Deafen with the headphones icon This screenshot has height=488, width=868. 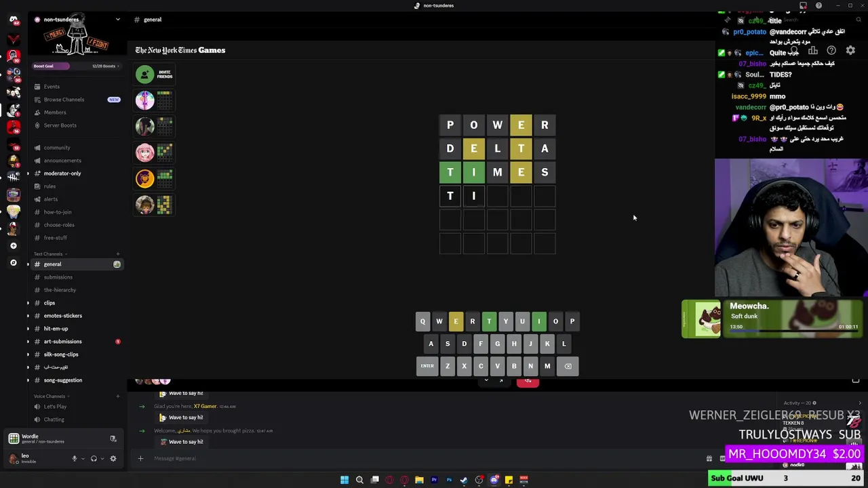94,458
